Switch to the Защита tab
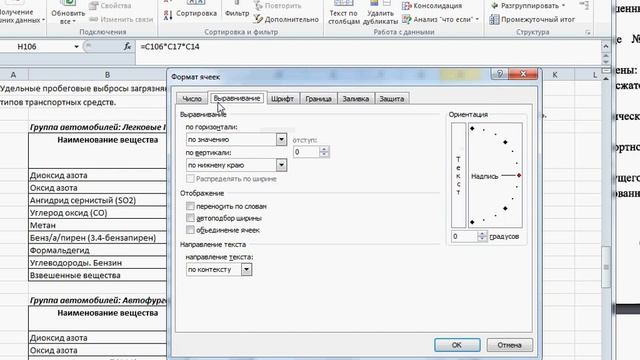 pos(391,99)
